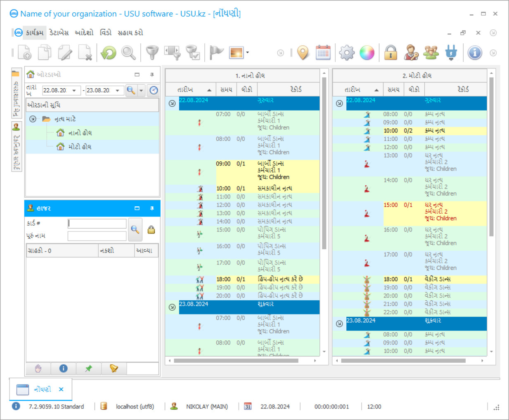Viewport: 509px width, 420px height.
Task: Open the કાર્યક્રમ menu
Action: (x=35, y=33)
